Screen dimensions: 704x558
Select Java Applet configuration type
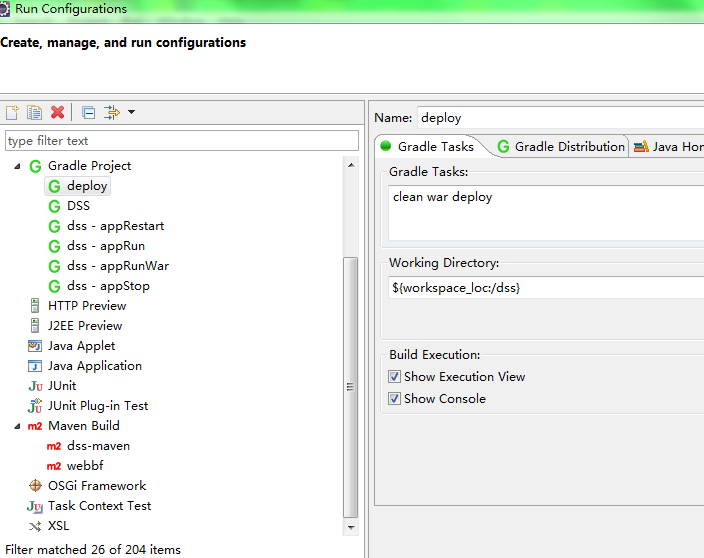[x=81, y=346]
